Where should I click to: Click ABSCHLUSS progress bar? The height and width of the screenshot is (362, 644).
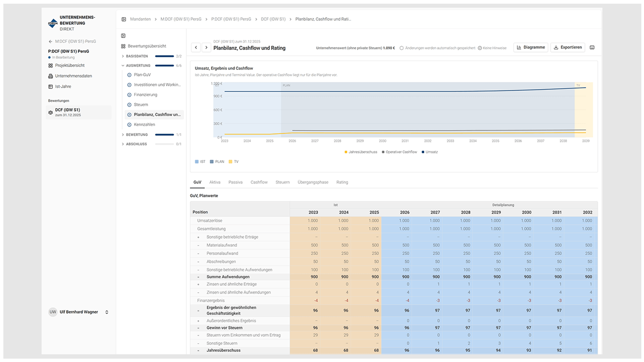click(x=164, y=144)
